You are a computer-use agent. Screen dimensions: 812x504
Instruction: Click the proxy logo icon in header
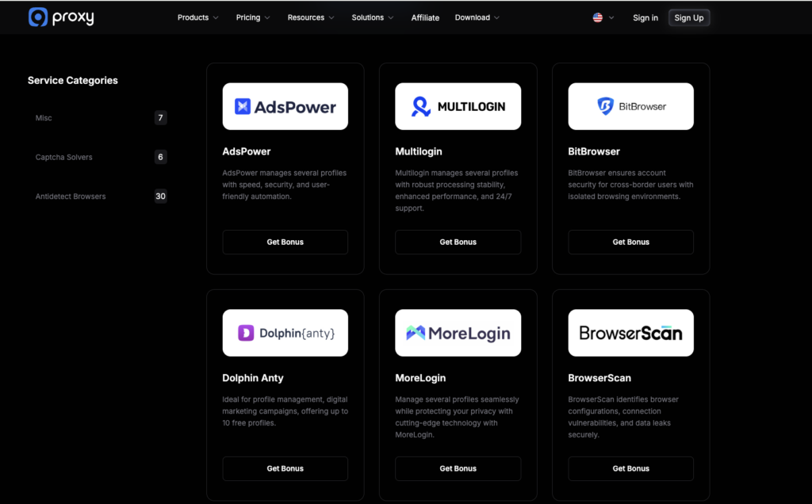point(38,17)
